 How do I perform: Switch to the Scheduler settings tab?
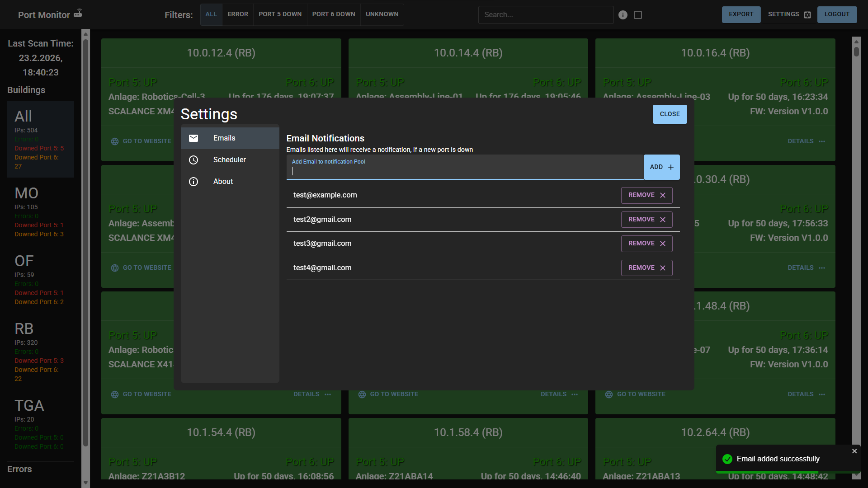tap(230, 160)
